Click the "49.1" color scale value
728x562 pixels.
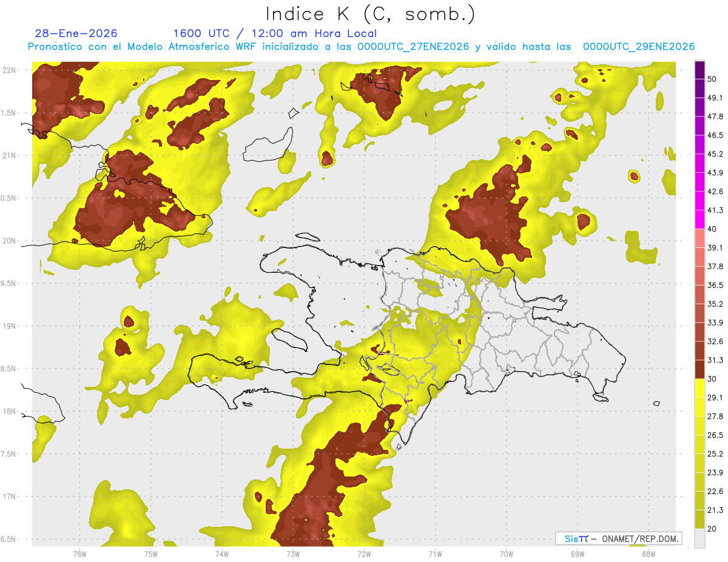click(715, 98)
